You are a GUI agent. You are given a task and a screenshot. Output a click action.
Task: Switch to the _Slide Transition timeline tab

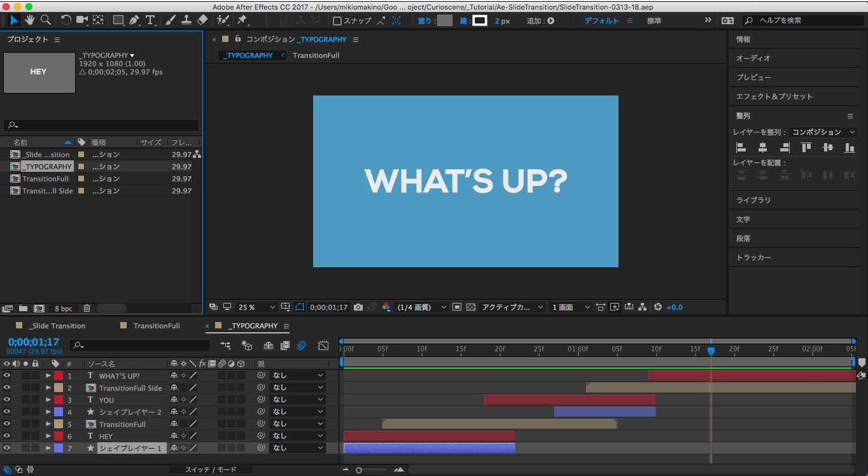[x=57, y=326]
